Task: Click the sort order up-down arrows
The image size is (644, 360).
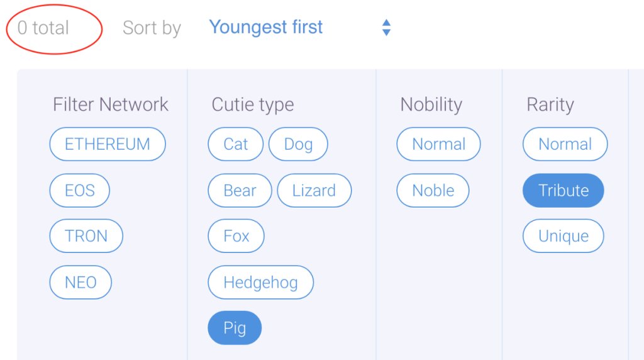Action: click(x=386, y=28)
